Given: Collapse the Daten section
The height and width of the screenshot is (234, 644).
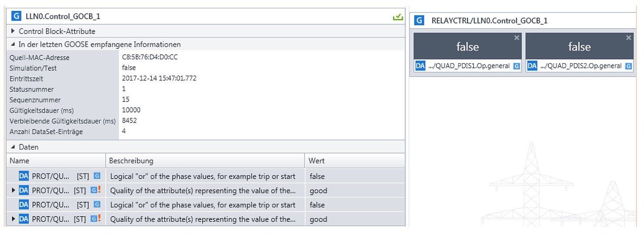Looking at the screenshot, I should pos(13,147).
